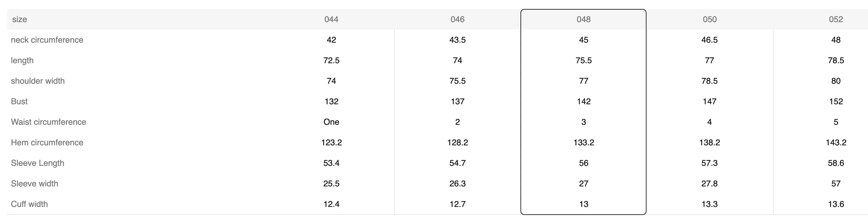Click bust value 142 in 048 column
This screenshot has height=222, width=868.
pyautogui.click(x=583, y=101)
